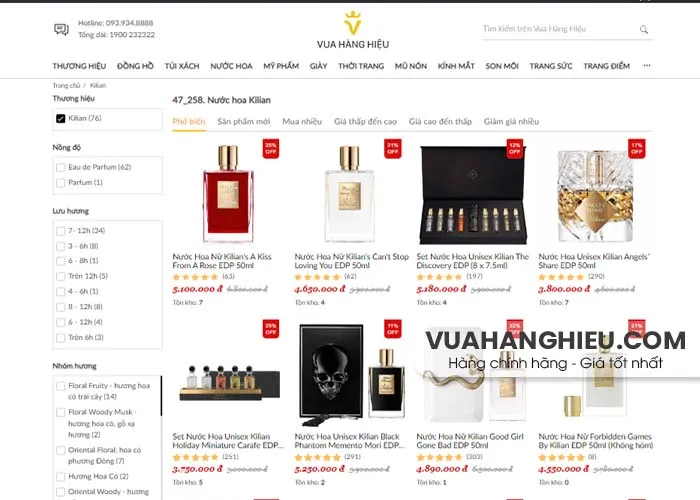Open the NƯỚC HOA menu
The height and width of the screenshot is (500, 700).
click(x=231, y=66)
